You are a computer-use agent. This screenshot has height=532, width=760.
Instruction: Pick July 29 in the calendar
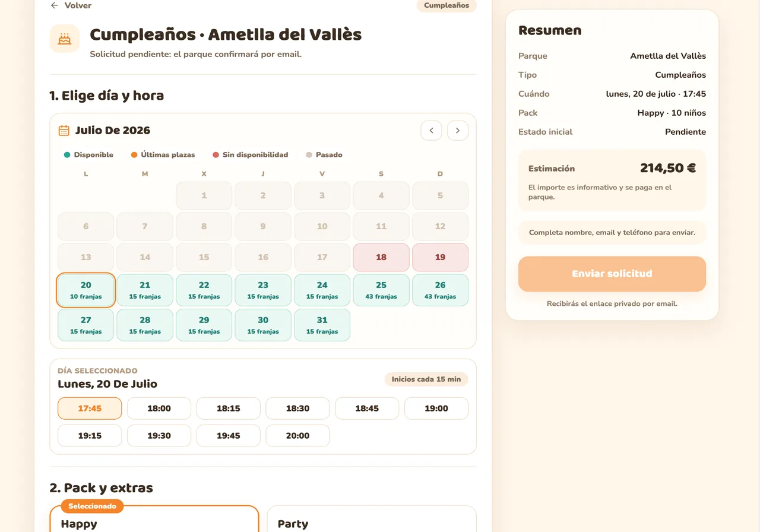(204, 325)
